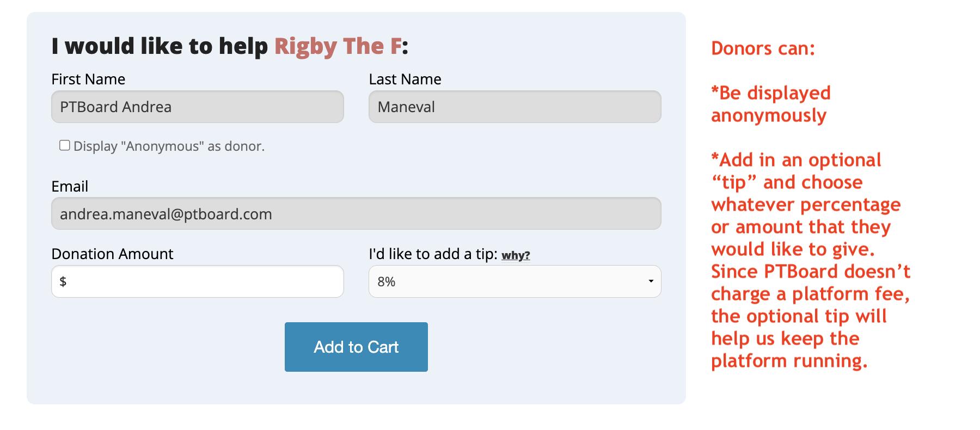Click the dollar sign inside donation box
Viewport: 980px width, 430px height.
click(x=63, y=281)
